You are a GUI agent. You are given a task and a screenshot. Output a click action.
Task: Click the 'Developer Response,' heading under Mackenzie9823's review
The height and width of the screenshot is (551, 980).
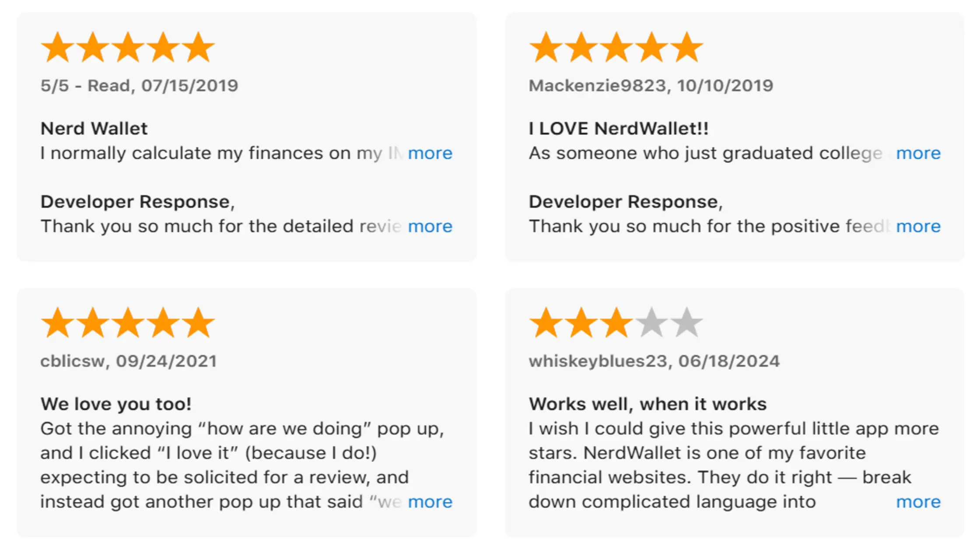(x=626, y=202)
